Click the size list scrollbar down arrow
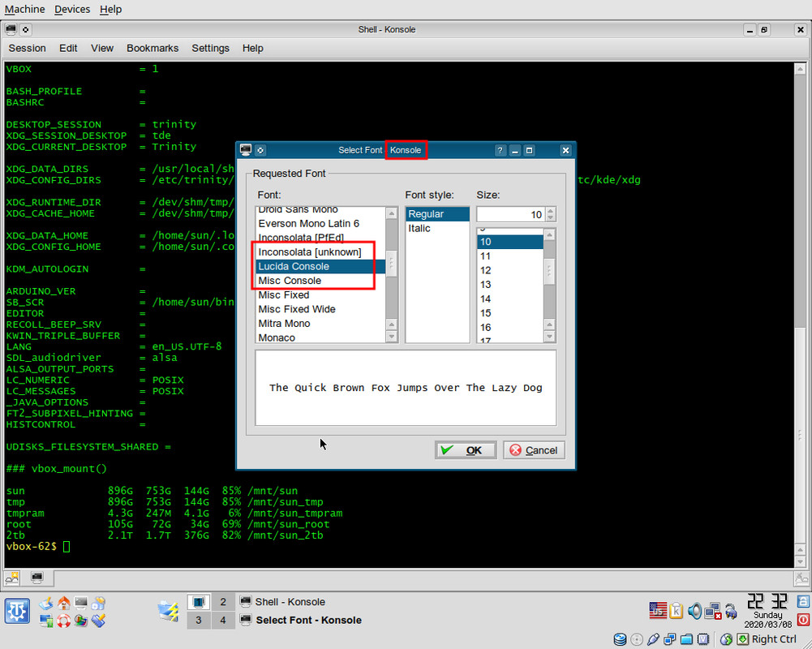 click(x=549, y=337)
